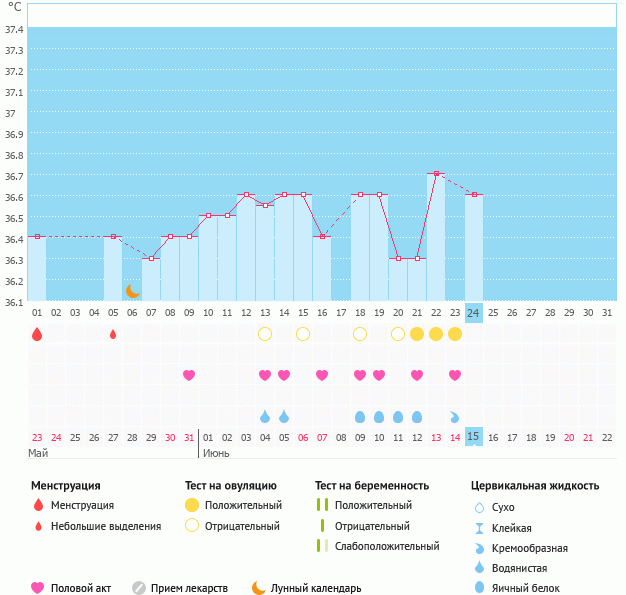Image resolution: width=626 pixels, height=595 pixels.
Task: Click the negative ovulation test circle on day 20
Action: (398, 334)
